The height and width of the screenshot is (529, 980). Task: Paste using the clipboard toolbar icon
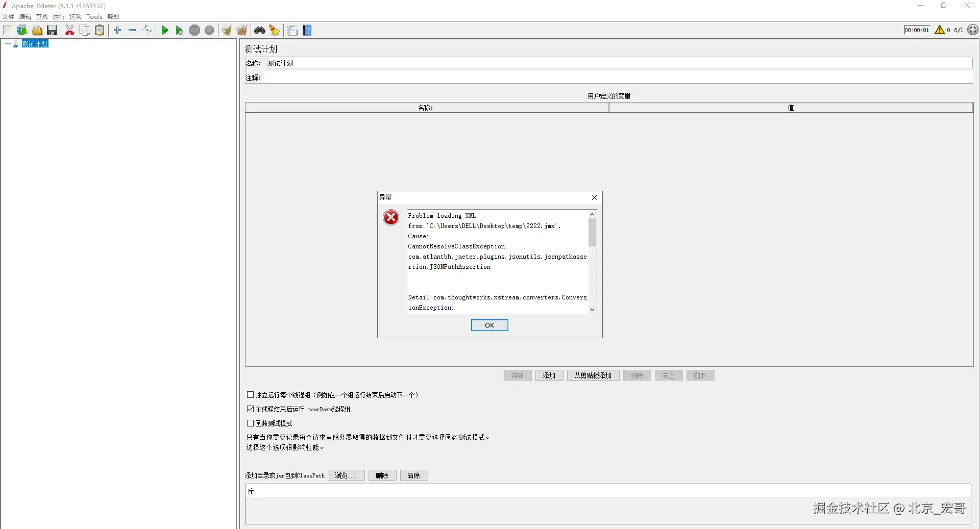(x=100, y=31)
